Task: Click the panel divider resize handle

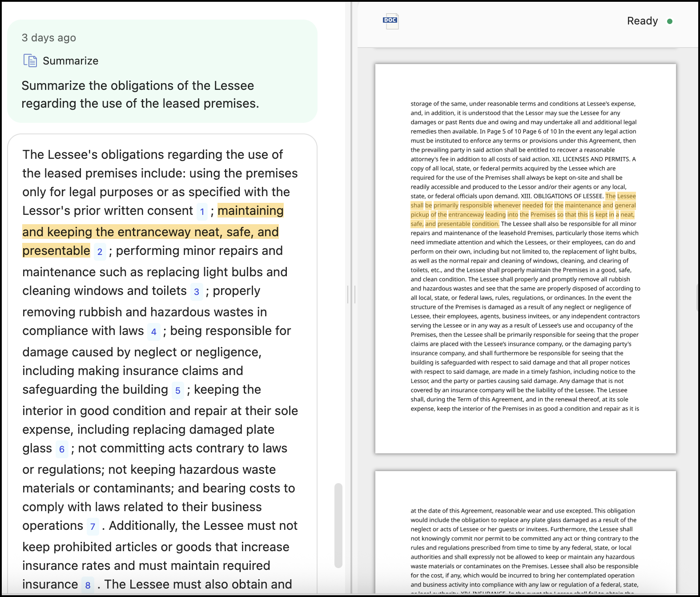Action: (351, 294)
